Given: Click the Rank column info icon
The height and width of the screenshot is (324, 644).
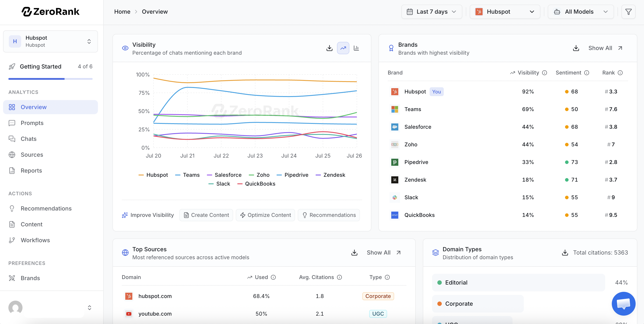Looking at the screenshot, I should point(620,73).
